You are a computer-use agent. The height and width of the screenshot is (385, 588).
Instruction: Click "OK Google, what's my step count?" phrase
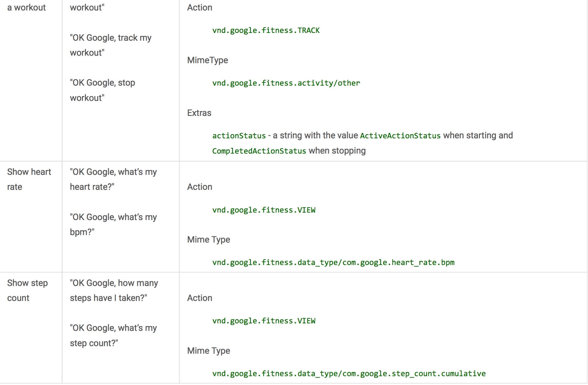[113, 335]
